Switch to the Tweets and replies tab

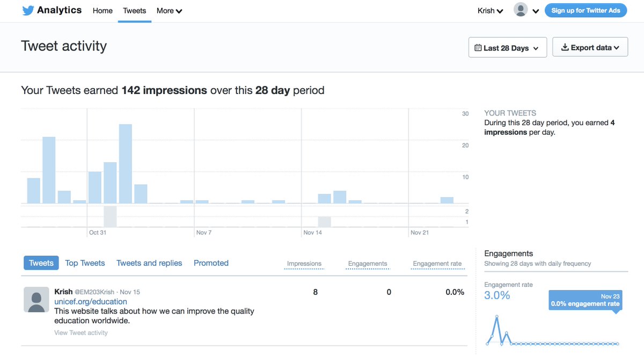click(x=149, y=263)
